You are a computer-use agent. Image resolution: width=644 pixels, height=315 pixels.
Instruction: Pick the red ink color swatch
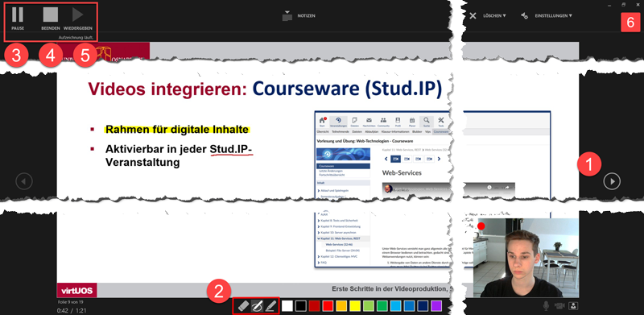tap(328, 306)
